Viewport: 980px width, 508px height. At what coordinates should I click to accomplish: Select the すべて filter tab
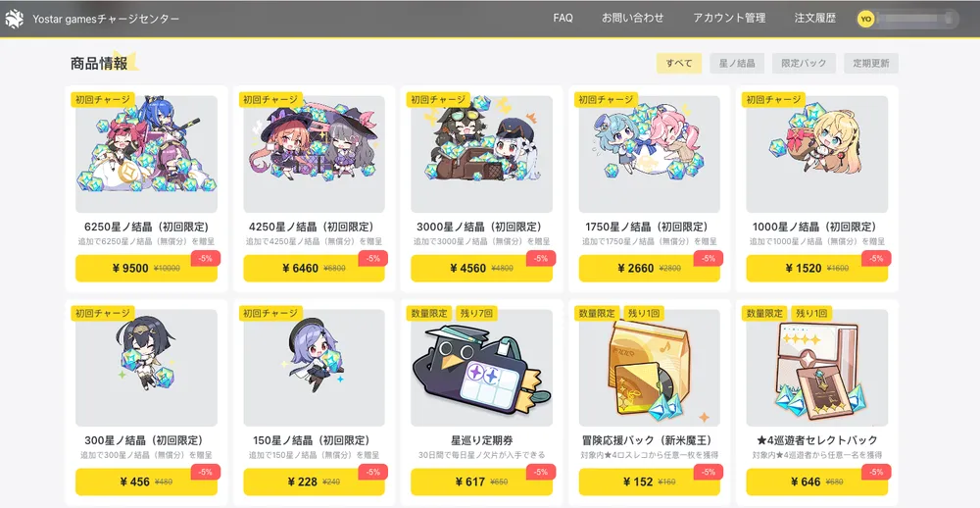tap(679, 63)
